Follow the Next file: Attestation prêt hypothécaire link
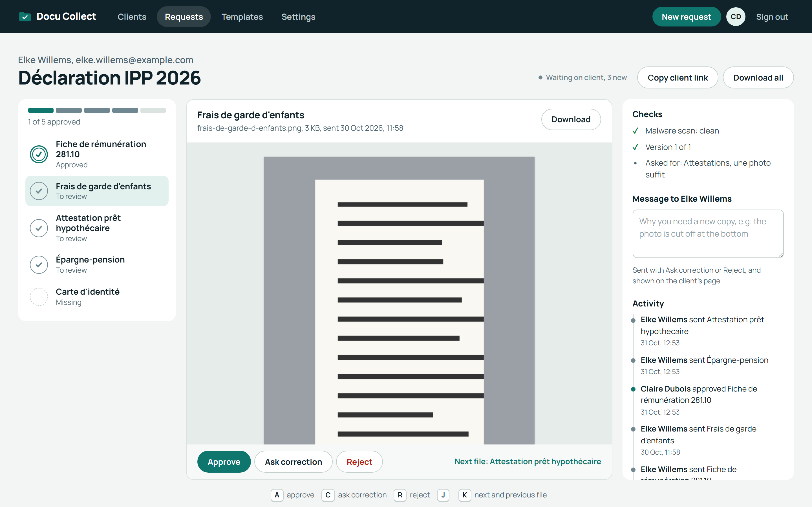Image resolution: width=812 pixels, height=507 pixels. tap(528, 461)
